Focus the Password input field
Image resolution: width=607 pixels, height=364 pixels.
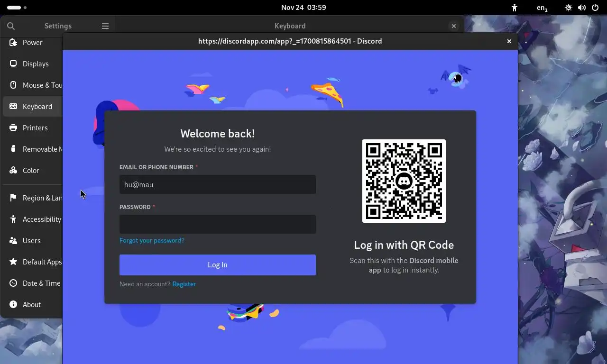click(x=218, y=224)
